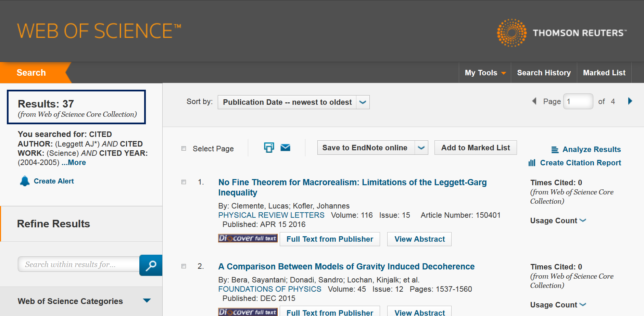Viewport: 644px width, 316px height.
Task: Open the My Tools menu
Action: pos(485,73)
